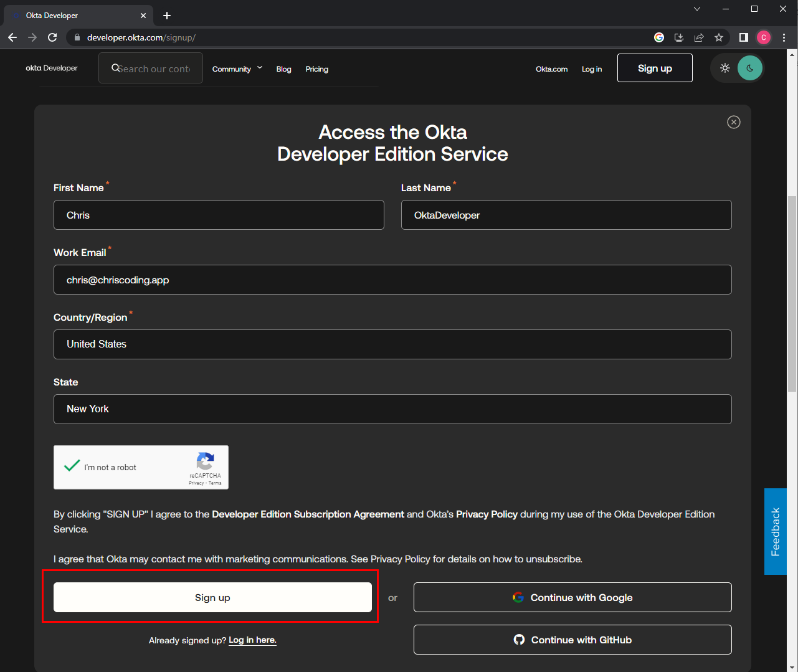
Task: Expand the Community menu
Action: (x=237, y=69)
